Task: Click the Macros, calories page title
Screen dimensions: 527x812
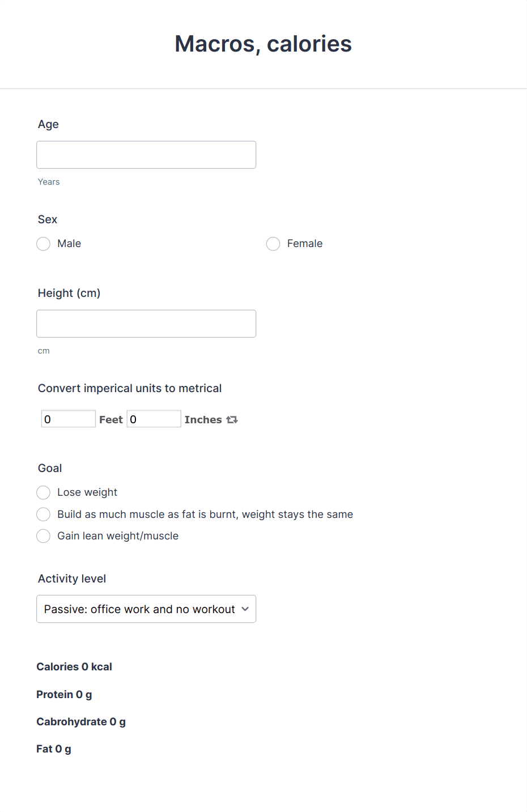Action: (x=263, y=44)
